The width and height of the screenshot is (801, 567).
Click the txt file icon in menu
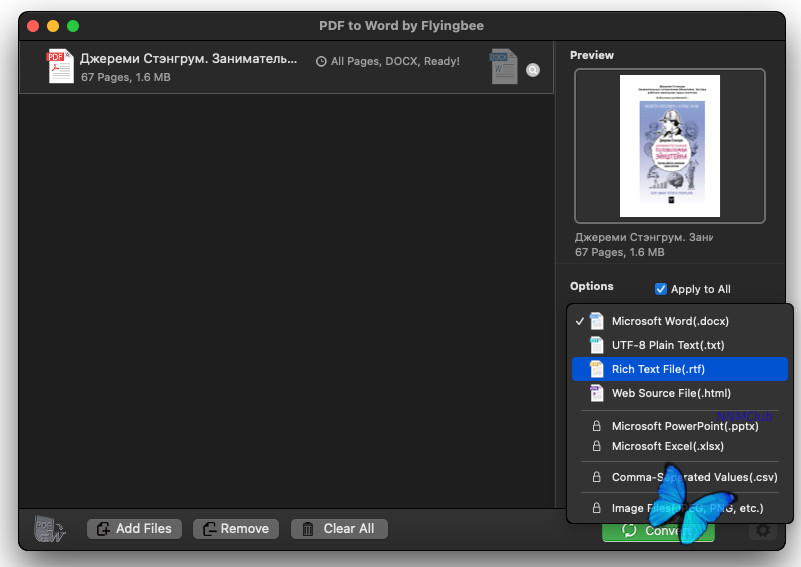point(596,345)
